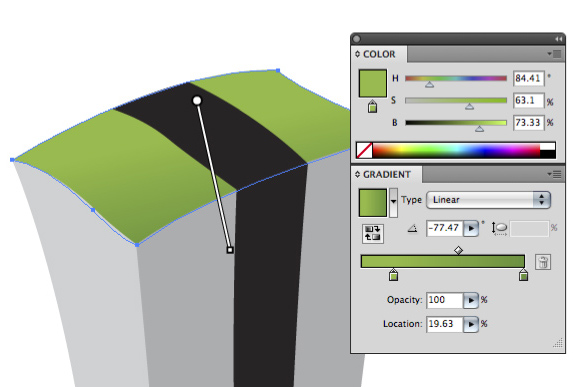The height and width of the screenshot is (387, 580).
Task: Click the bottom anchor point of the green shape
Action: coord(138,245)
